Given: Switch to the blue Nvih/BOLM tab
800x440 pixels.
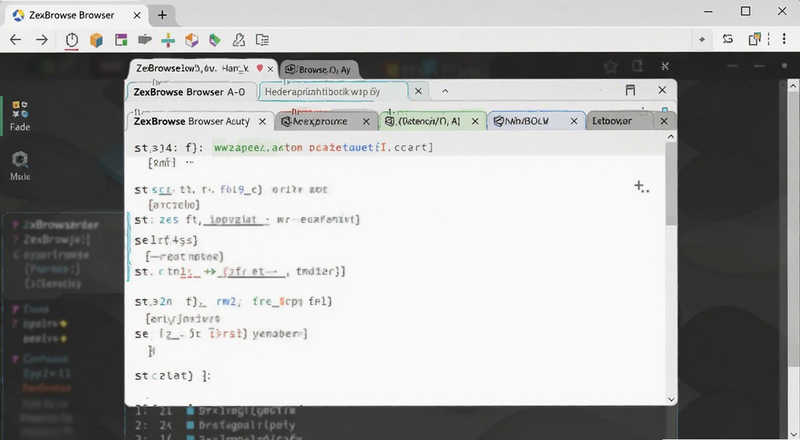Looking at the screenshot, I should coord(536,121).
